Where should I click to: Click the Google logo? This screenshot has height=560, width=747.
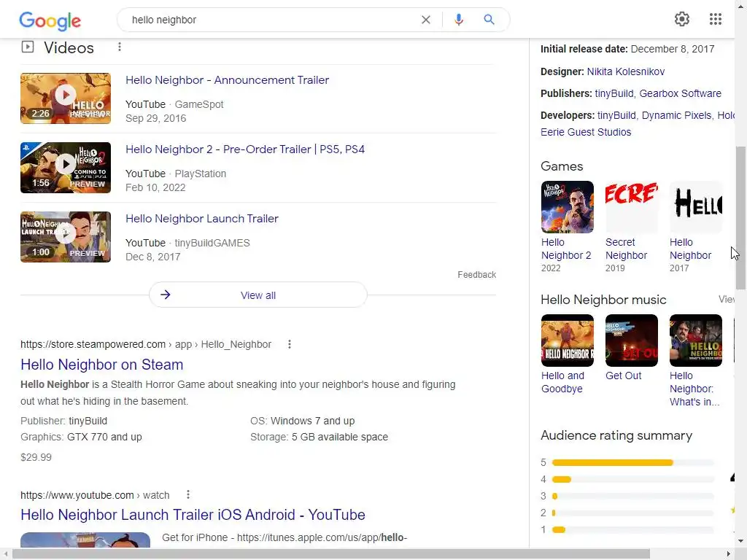50,20
